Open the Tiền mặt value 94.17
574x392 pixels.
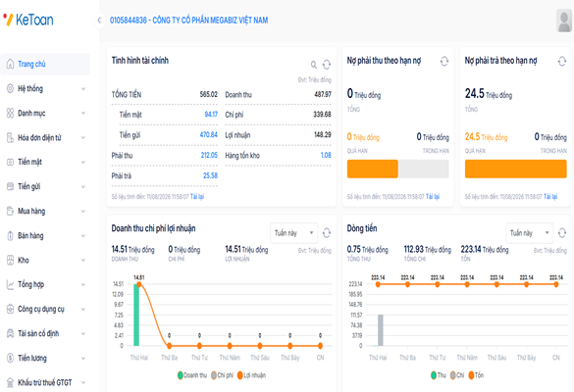click(211, 115)
